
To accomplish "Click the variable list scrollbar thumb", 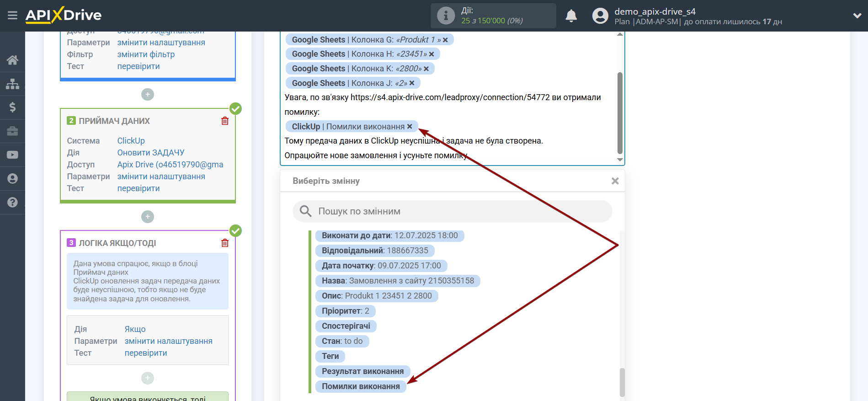I will pos(622,382).
